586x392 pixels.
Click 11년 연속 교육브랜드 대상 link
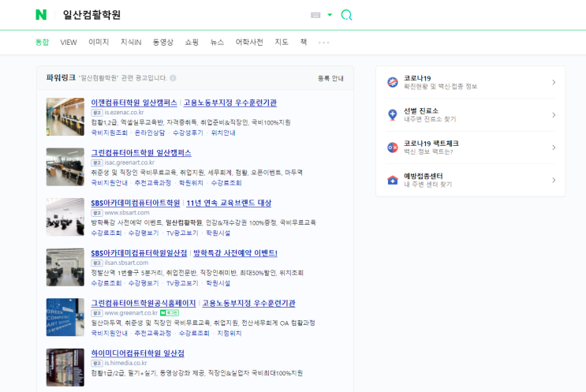(229, 203)
